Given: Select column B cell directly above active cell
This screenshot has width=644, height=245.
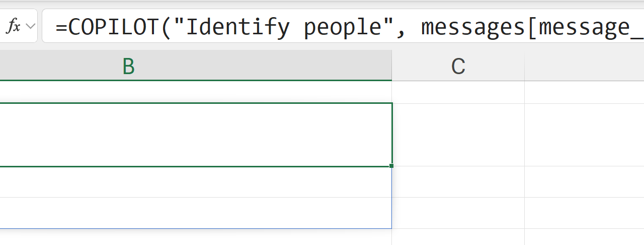Looking at the screenshot, I should pyautogui.click(x=195, y=92).
